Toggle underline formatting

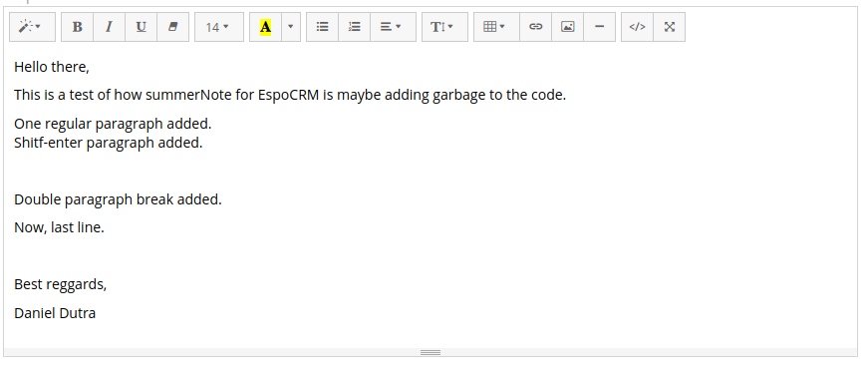tap(142, 27)
